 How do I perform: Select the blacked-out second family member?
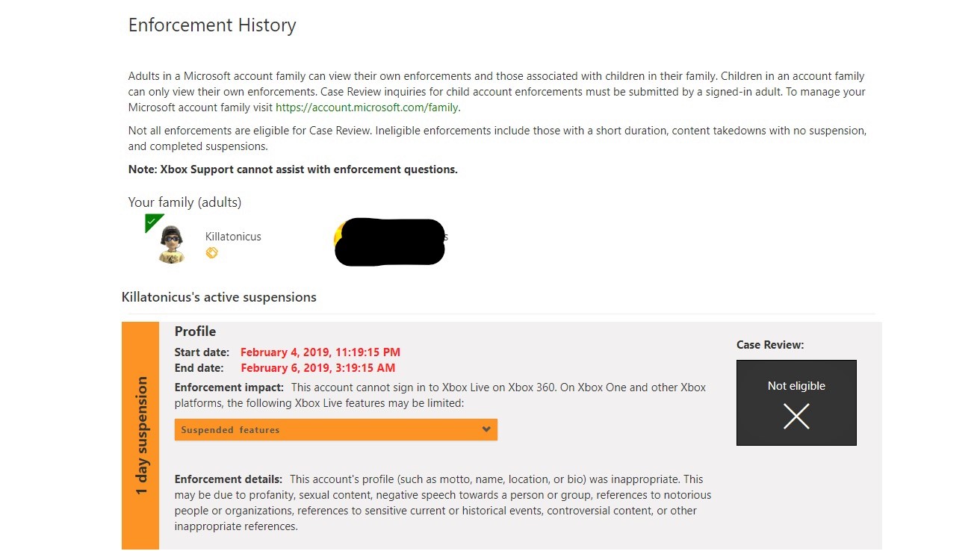(x=390, y=242)
